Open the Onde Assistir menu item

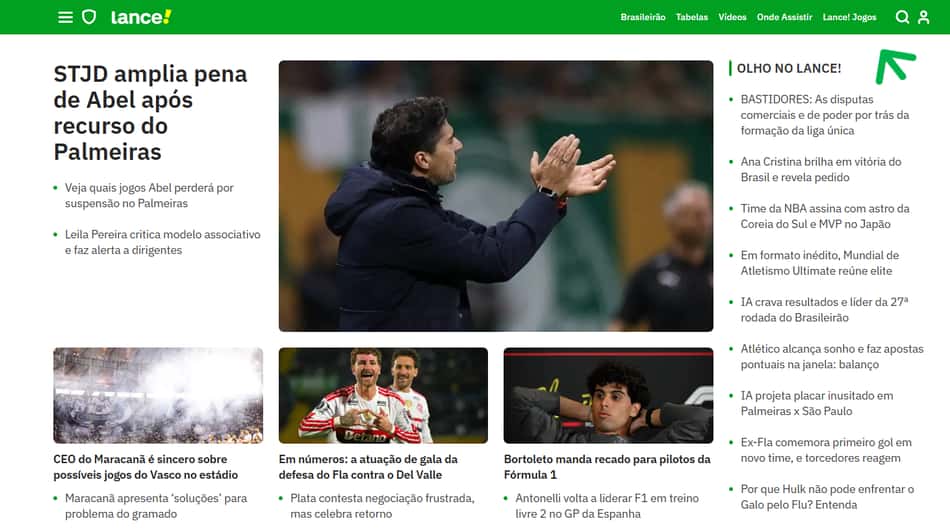[785, 17]
